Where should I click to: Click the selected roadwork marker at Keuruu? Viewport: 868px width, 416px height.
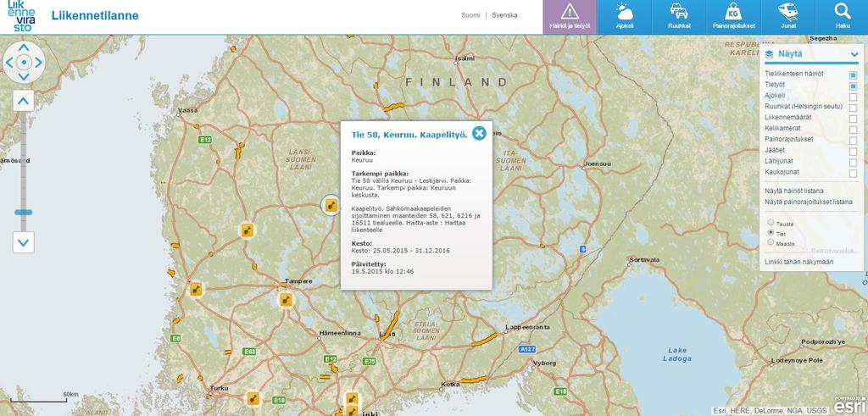(x=331, y=206)
